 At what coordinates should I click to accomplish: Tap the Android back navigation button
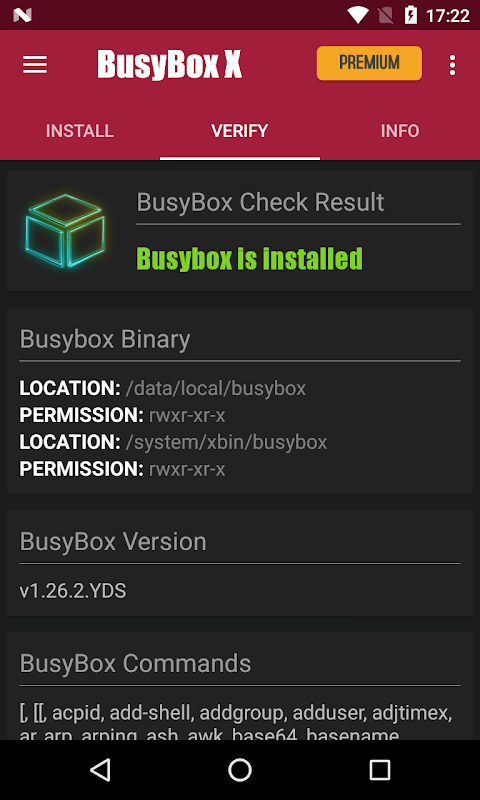[x=100, y=769]
